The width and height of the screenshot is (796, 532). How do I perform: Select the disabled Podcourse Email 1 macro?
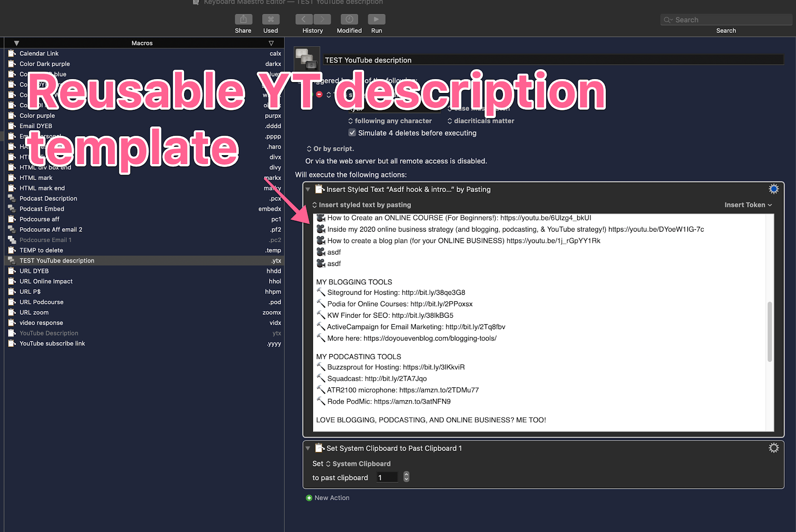pos(144,240)
